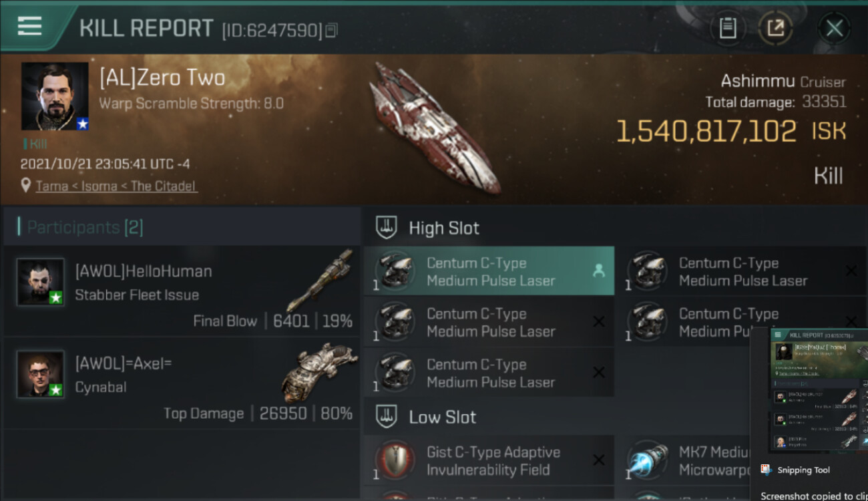The image size is (868, 501).
Task: Click the clipboard copy report icon
Action: 728,28
